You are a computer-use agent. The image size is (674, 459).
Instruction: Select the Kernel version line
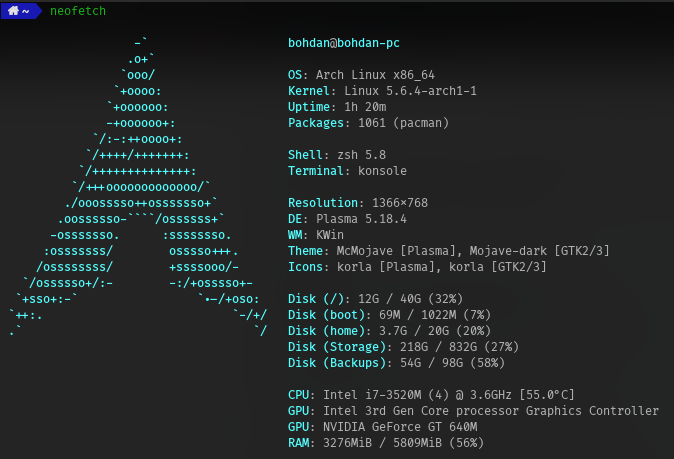pos(382,91)
